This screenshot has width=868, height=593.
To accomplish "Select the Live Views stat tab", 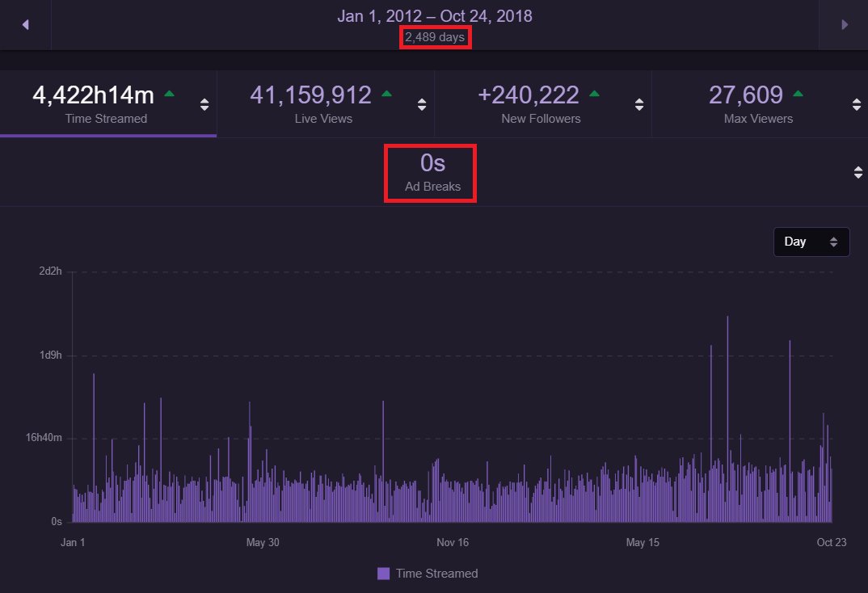I will 326,103.
